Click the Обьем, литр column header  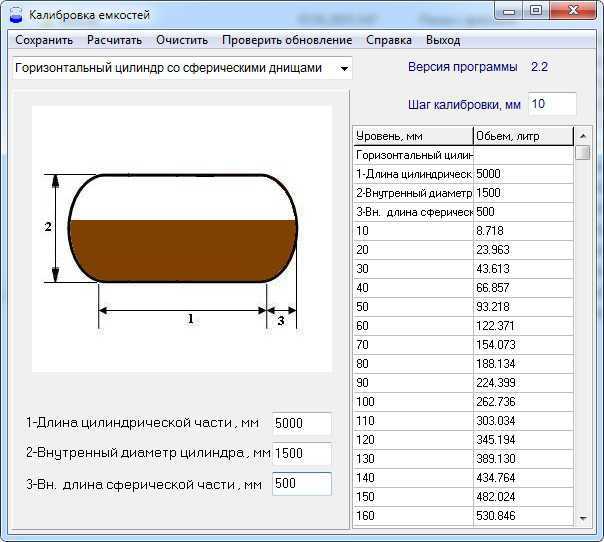point(523,136)
